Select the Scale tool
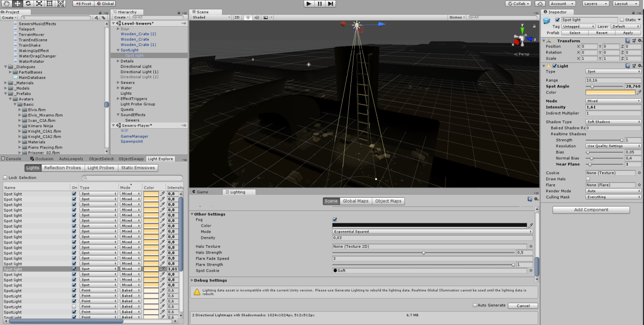 tap(38, 4)
